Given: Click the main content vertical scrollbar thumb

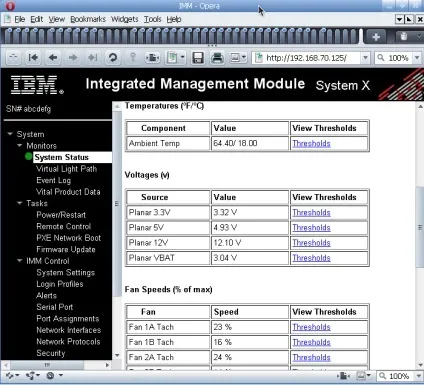Looking at the screenshot, I should [x=420, y=227].
